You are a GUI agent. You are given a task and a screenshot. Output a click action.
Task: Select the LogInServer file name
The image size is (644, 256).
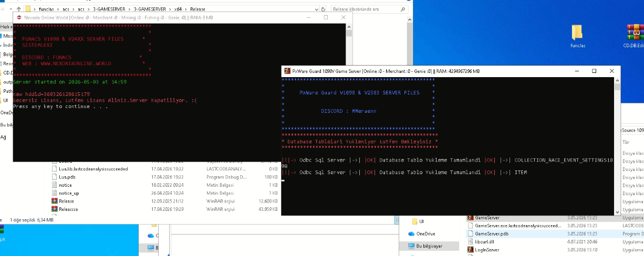click(x=487, y=250)
